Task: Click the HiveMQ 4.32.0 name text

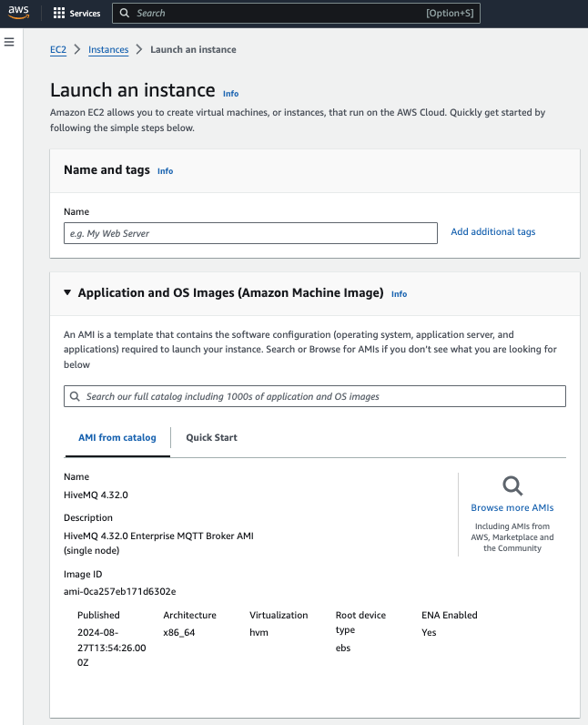Action: (96, 495)
